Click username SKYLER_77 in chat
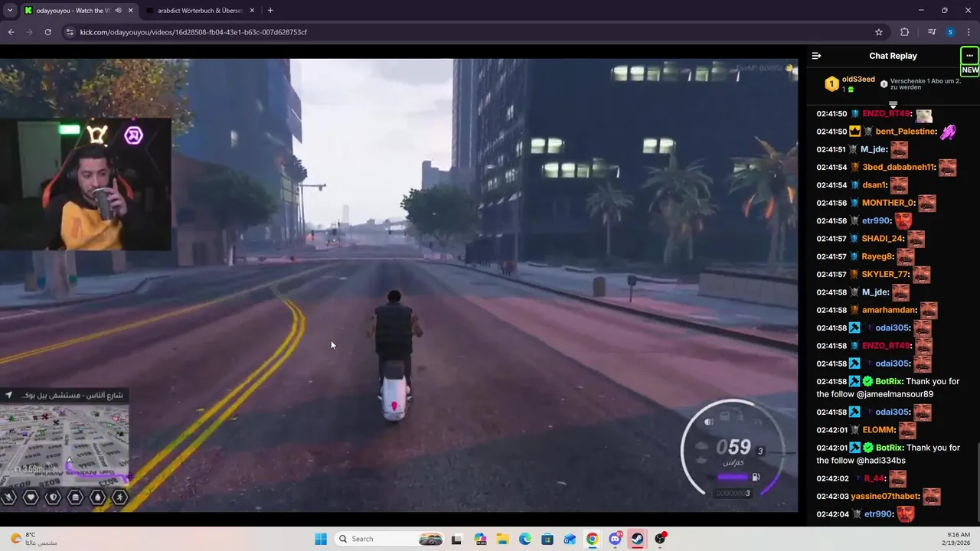Viewport: 980px width, 551px height. (885, 275)
